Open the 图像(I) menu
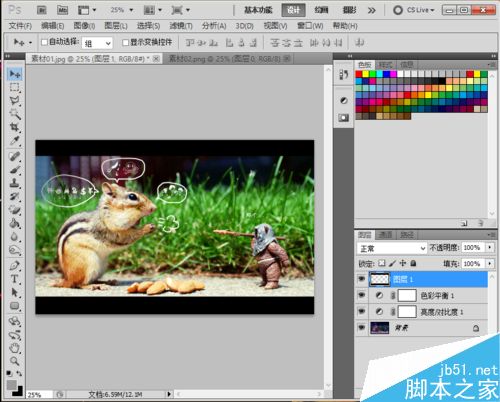 84,26
